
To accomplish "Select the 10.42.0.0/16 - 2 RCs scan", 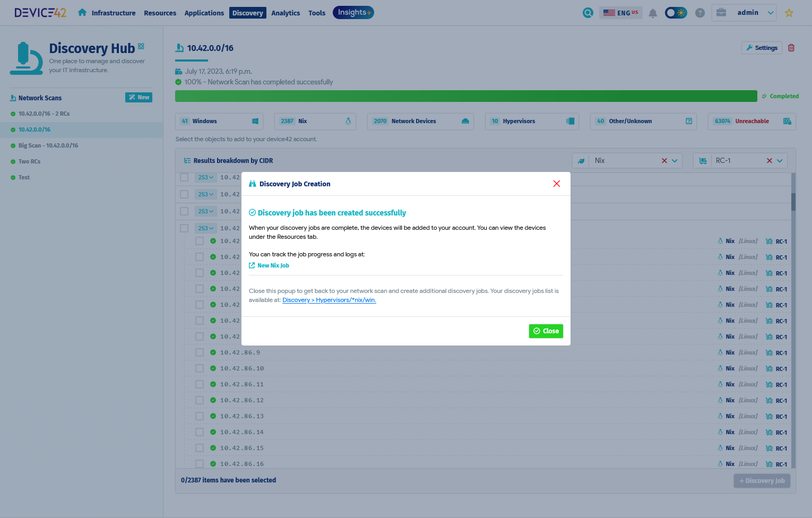I will (44, 114).
